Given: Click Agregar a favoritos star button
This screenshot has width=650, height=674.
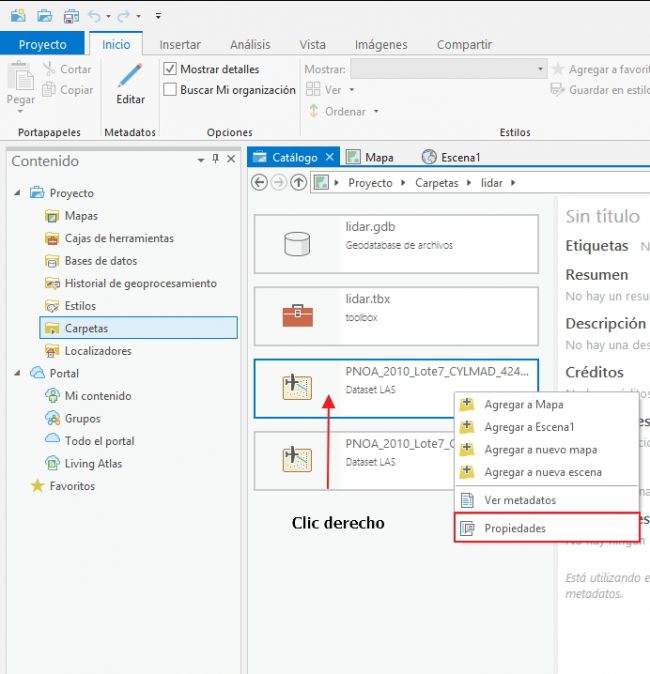Looking at the screenshot, I should [x=600, y=69].
